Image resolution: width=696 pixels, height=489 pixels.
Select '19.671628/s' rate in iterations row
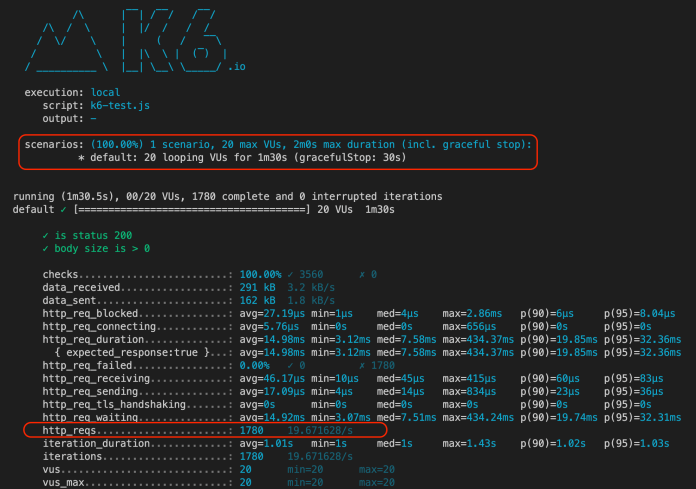pyautogui.click(x=320, y=457)
